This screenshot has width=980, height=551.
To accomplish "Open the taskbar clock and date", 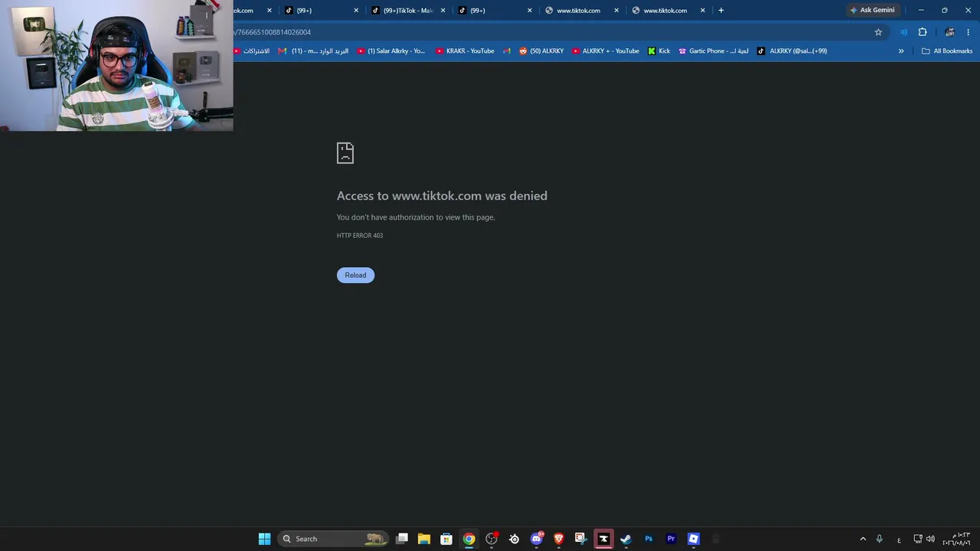I will click(956, 539).
